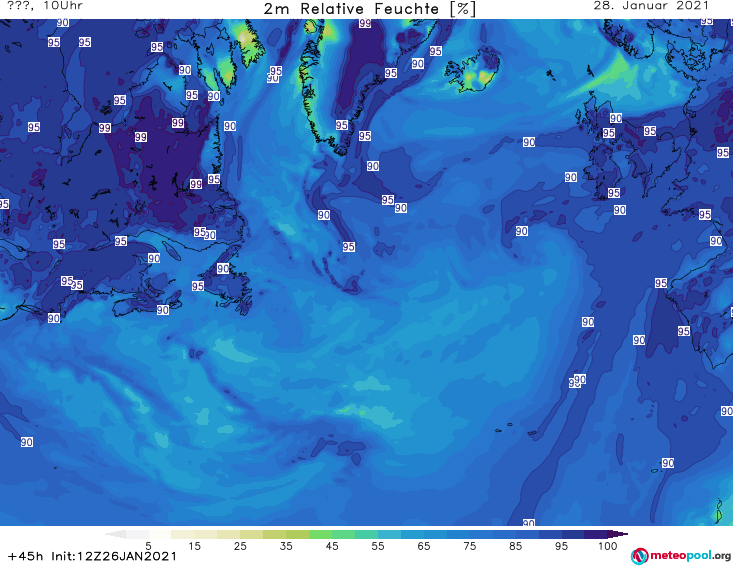This screenshot has width=733, height=566.
Task: Click the pale grey arrow end of color bar
Action: [115, 534]
